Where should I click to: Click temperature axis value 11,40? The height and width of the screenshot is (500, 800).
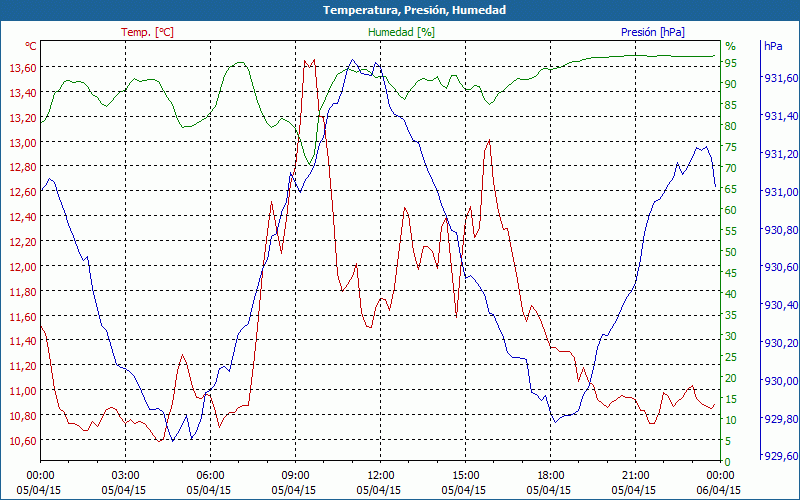click(23, 341)
